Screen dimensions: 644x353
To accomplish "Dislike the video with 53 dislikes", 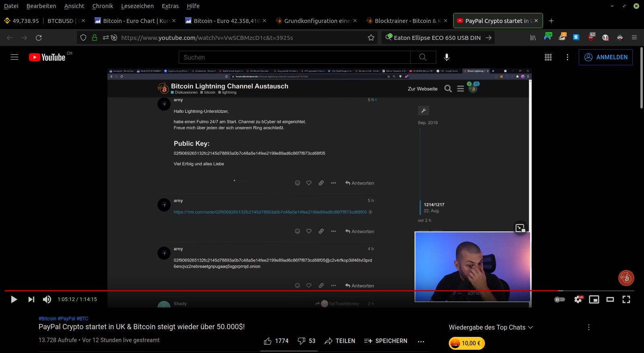I will 306,341.
